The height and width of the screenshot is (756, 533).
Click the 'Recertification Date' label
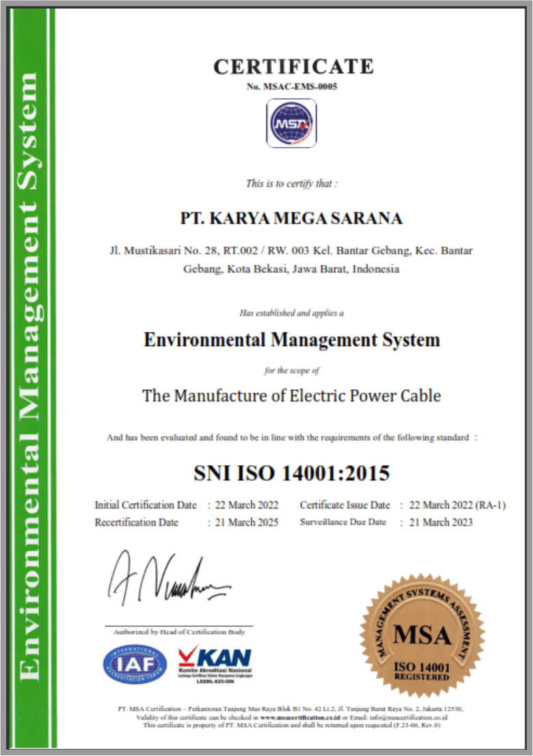(x=137, y=522)
